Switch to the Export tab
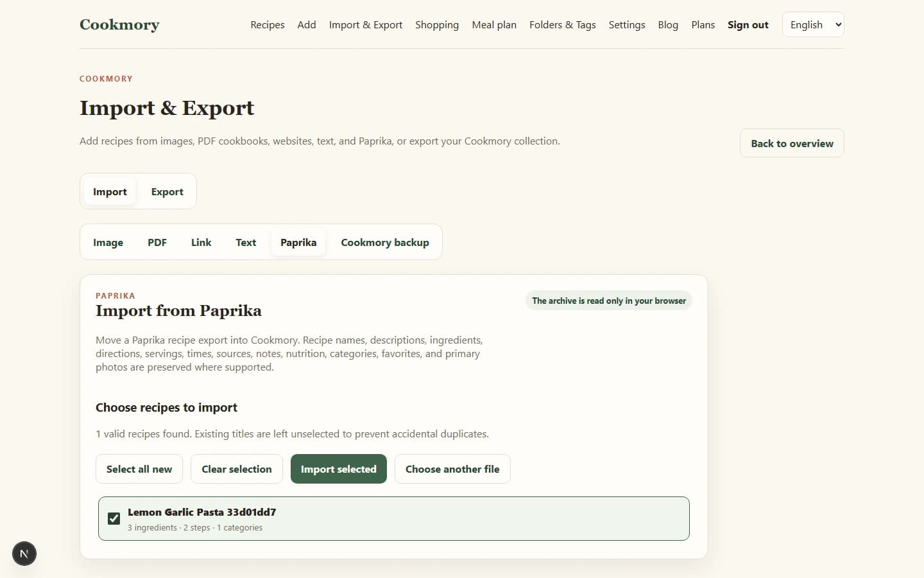Image resolution: width=924 pixels, height=578 pixels. [x=167, y=191]
